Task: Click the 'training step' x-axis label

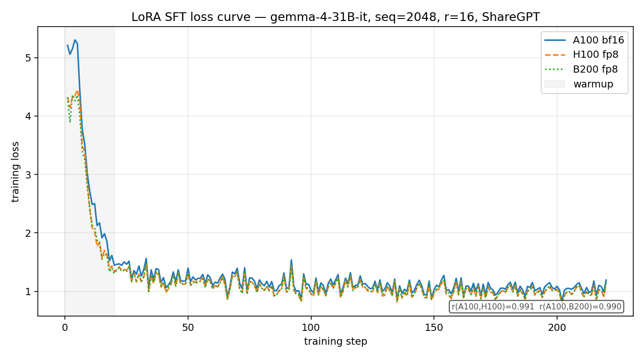Action: pyautogui.click(x=335, y=341)
